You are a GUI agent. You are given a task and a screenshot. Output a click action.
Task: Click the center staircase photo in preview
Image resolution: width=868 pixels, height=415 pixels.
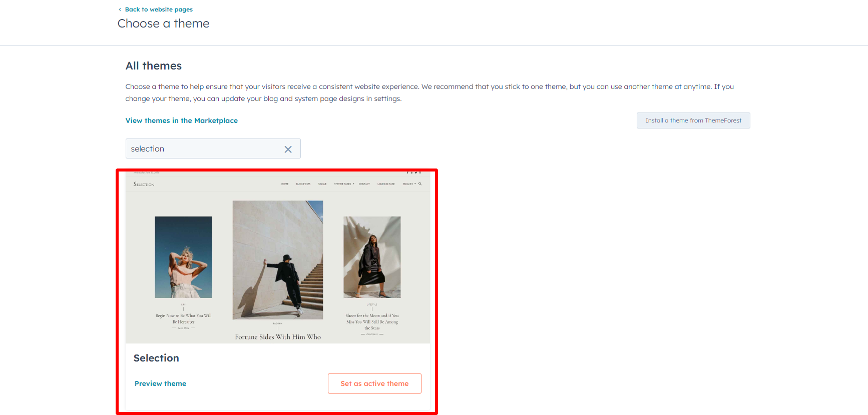(x=278, y=260)
